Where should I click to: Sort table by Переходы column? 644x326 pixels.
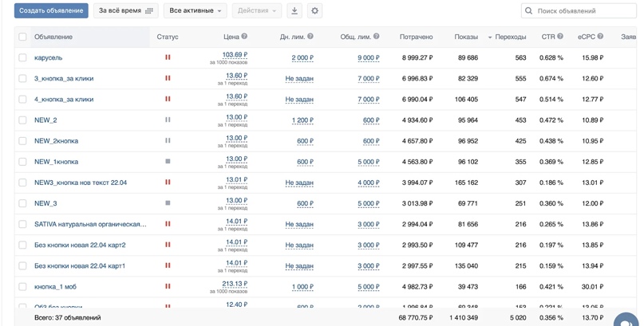click(x=510, y=37)
